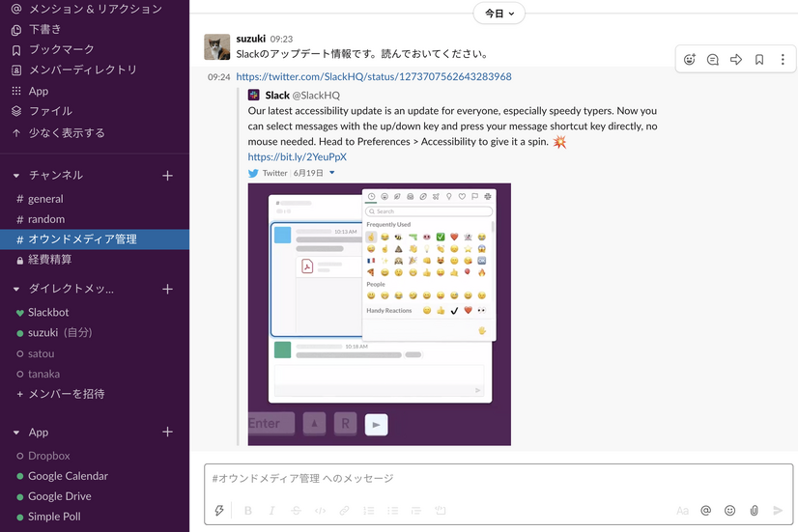Viewport: 798px width, 532px height.
Task: Toggle blockquote formatting in composer
Action: (x=416, y=510)
